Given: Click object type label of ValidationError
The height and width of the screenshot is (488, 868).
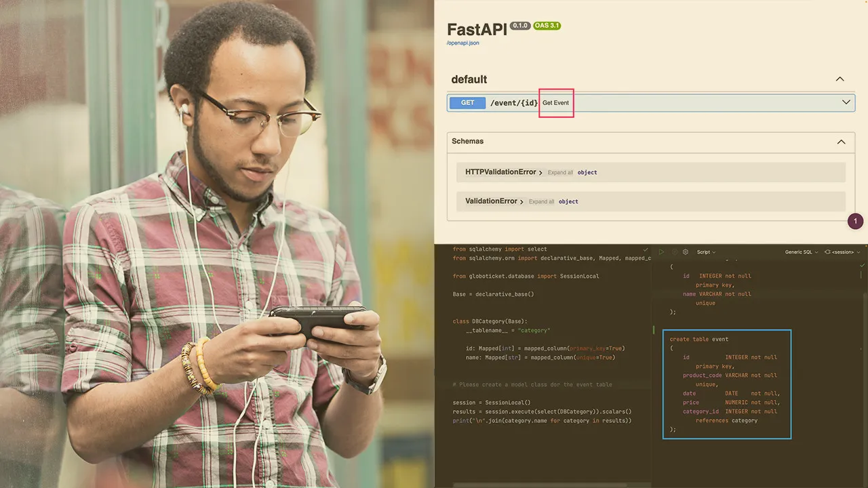Looking at the screenshot, I should (x=568, y=202).
